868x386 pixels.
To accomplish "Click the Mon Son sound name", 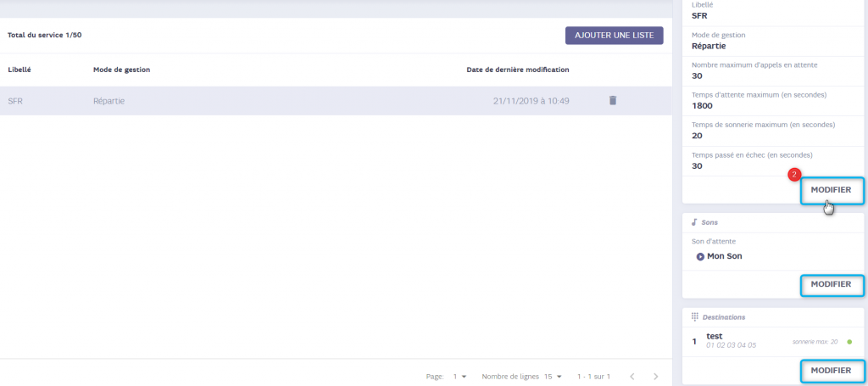I will 725,256.
